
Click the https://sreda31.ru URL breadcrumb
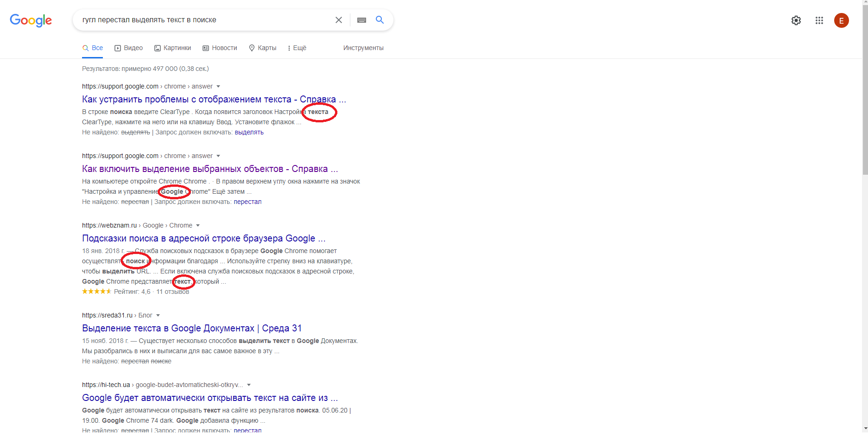[107, 316]
